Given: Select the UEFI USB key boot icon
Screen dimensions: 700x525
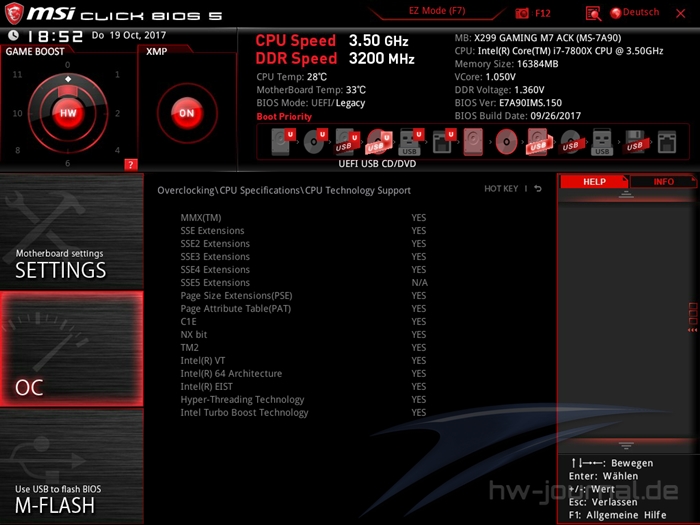Looking at the screenshot, I should (x=411, y=142).
